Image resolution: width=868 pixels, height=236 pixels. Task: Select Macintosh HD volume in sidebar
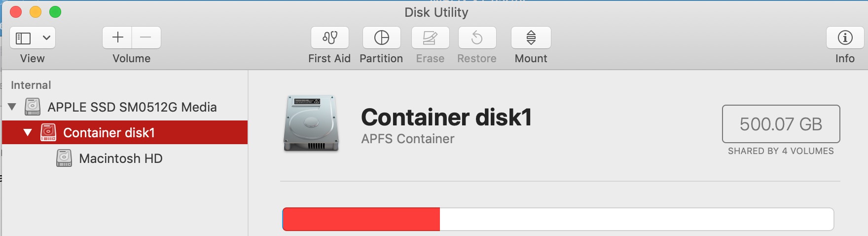click(x=120, y=158)
